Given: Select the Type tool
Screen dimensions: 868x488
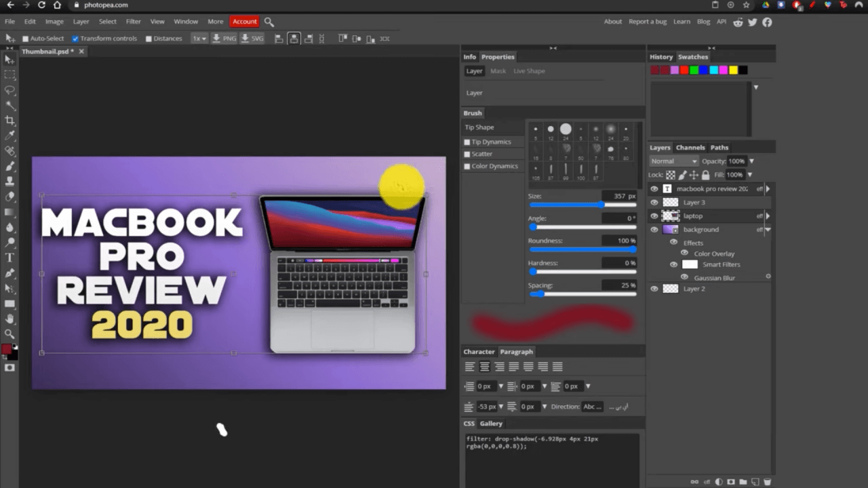Looking at the screenshot, I should point(10,258).
